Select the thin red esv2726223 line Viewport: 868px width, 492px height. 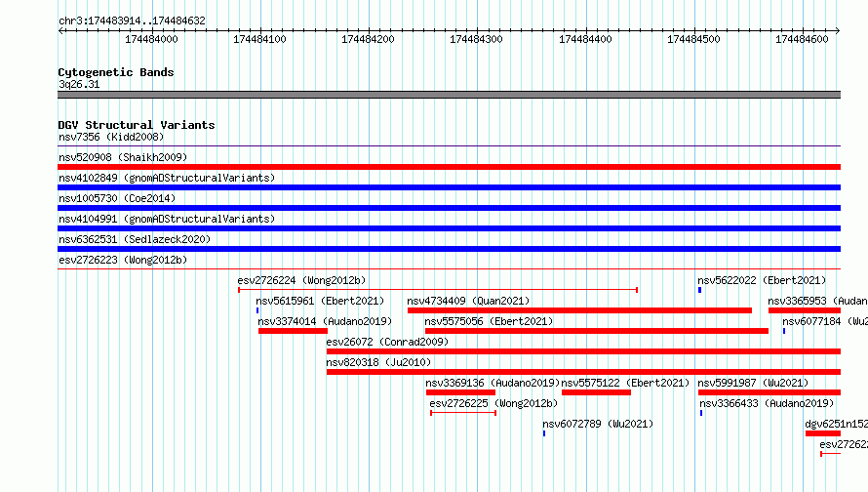(449, 269)
